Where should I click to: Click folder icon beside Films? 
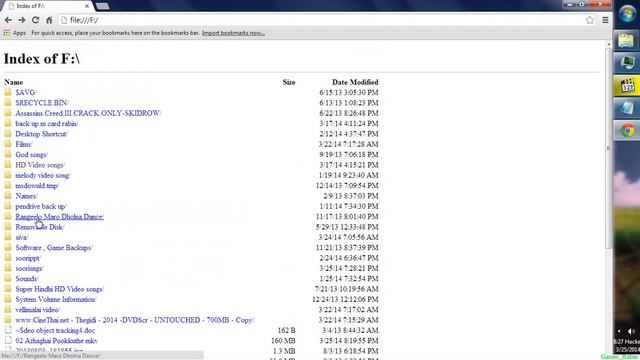[x=8, y=144]
